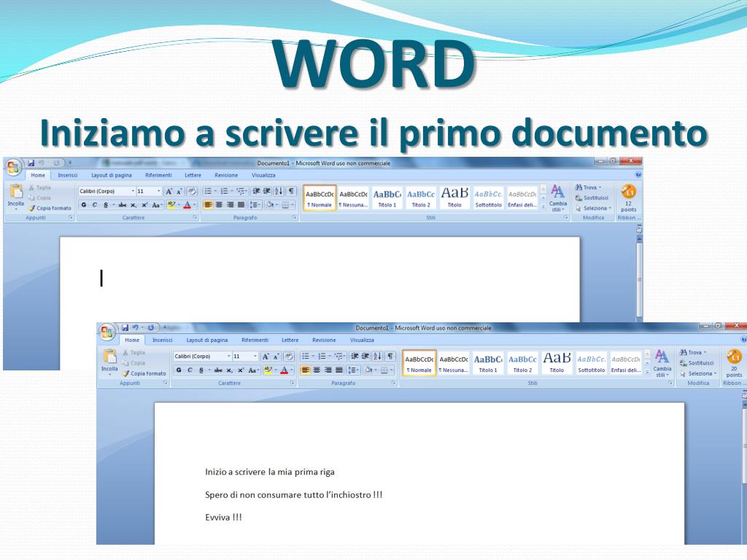Click the '20 points' ribbon button
This screenshot has width=747, height=560.
734,363
